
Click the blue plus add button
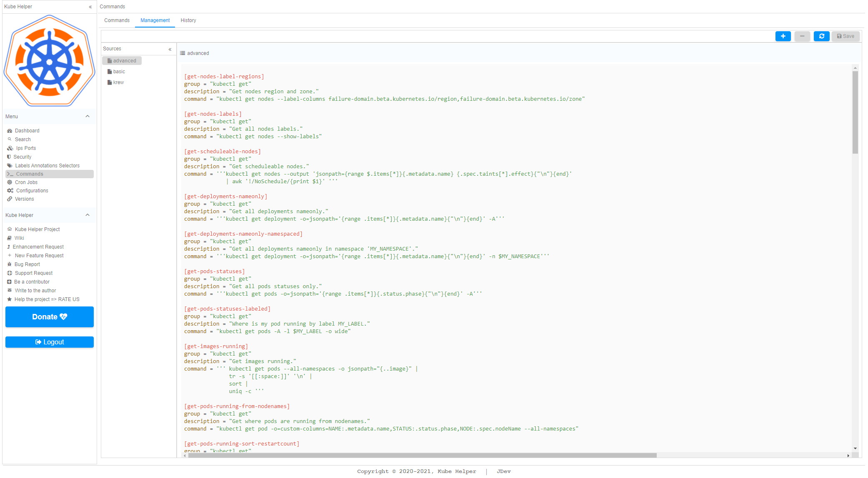[x=783, y=36]
